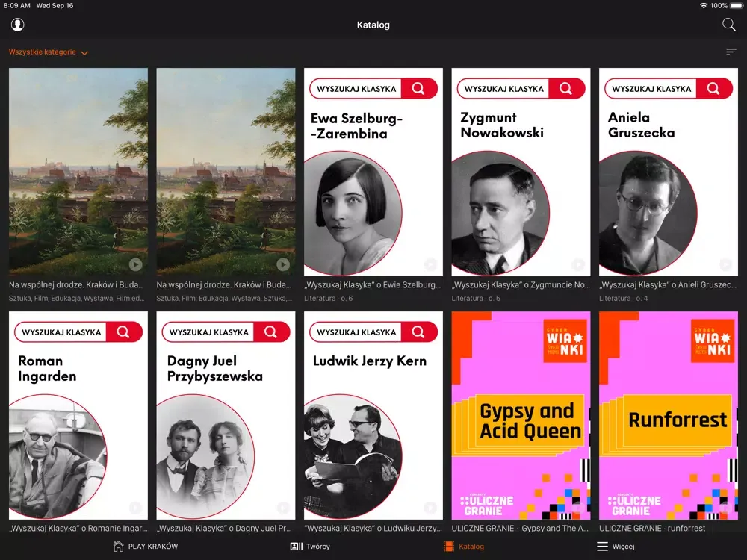Image resolution: width=747 pixels, height=560 pixels.
Task: Expand the Wszystkie kategorie dropdown
Action: click(x=48, y=52)
